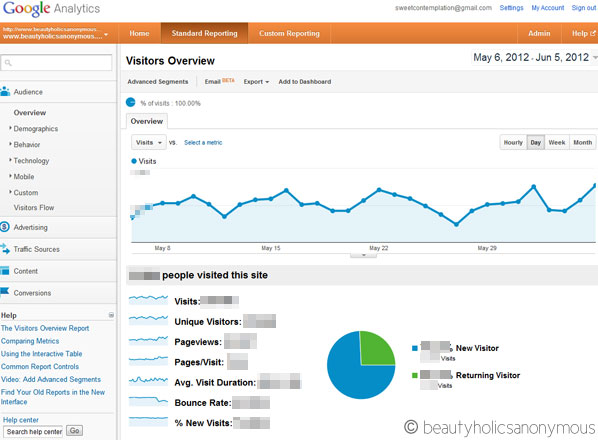The width and height of the screenshot is (598, 440).
Task: Click the Traffic Sources arrows icon
Action: pyautogui.click(x=5, y=249)
